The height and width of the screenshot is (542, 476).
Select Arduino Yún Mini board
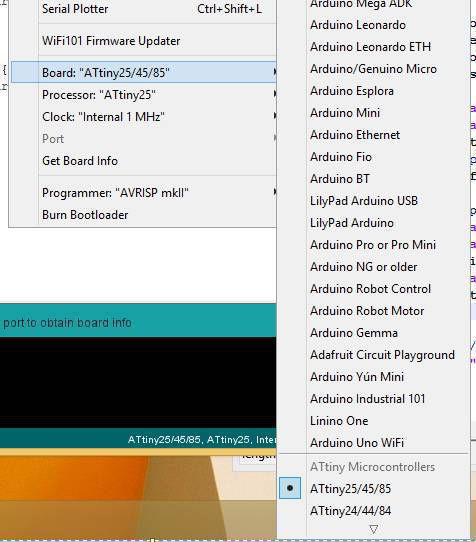373,377
